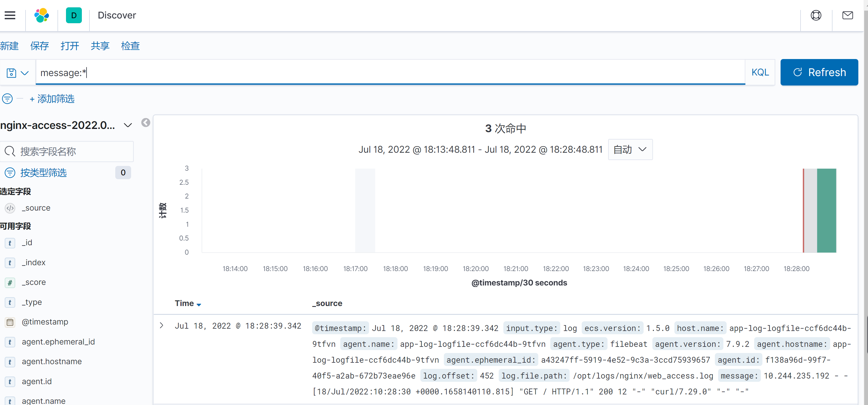Toggle the KQL query language switch
The width and height of the screenshot is (868, 405).
(x=760, y=73)
